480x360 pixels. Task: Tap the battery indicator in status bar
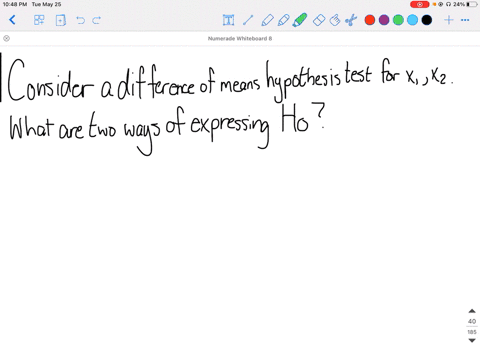472,4
